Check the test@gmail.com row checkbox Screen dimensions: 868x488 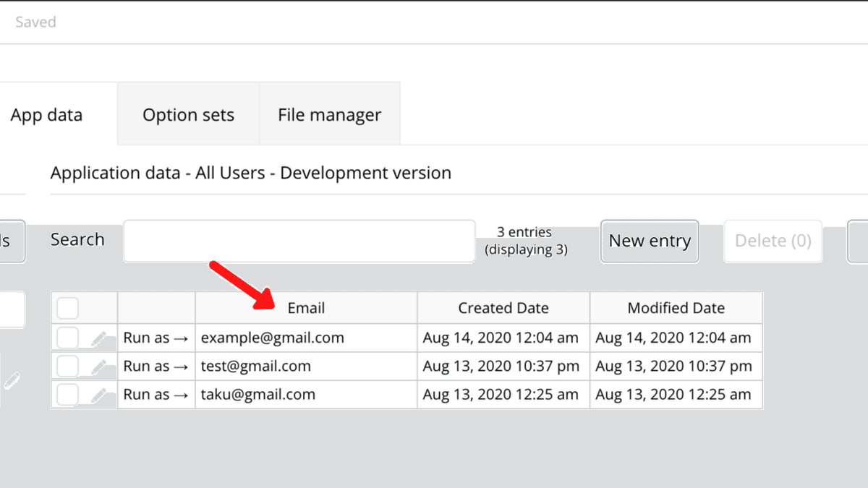[68, 367]
